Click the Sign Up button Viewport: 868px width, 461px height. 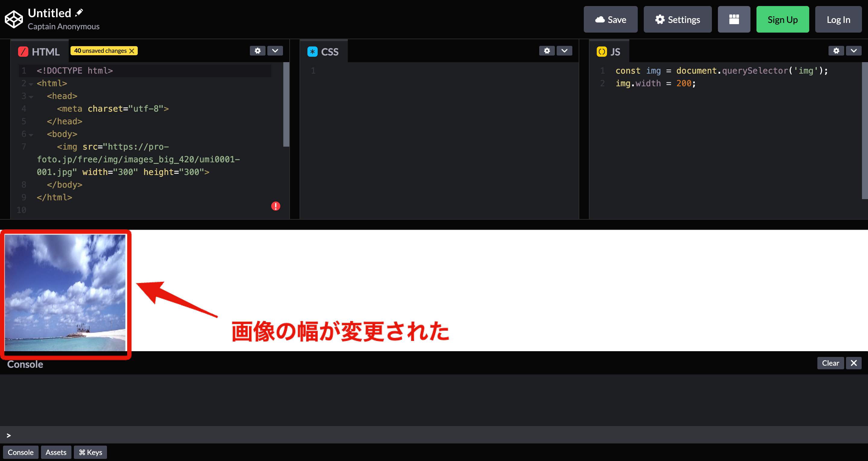782,19
